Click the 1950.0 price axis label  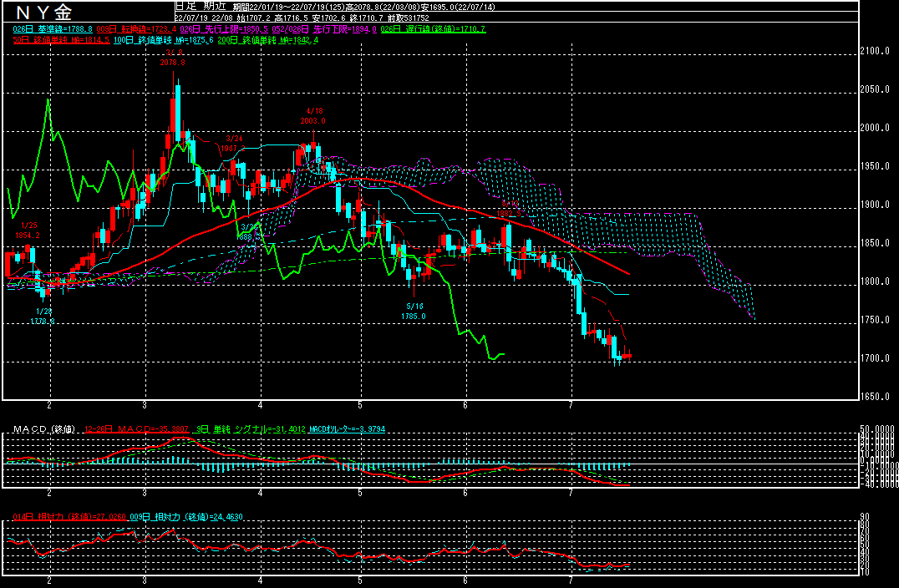[x=875, y=166]
